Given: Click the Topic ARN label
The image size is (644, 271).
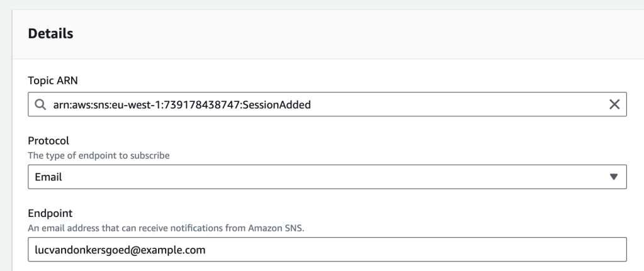Looking at the screenshot, I should tap(53, 81).
